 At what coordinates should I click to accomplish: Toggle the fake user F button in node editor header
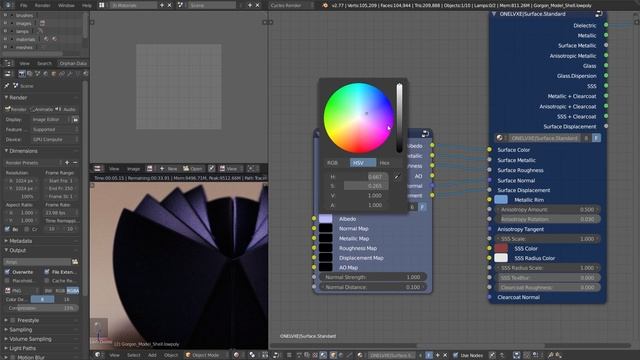coord(429,355)
